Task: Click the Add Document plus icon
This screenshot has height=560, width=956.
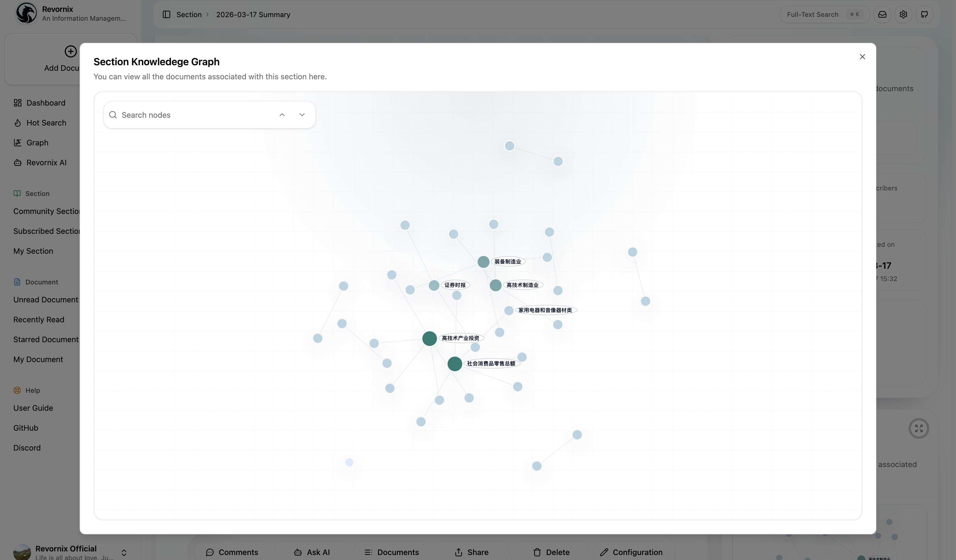Action: 71,52
